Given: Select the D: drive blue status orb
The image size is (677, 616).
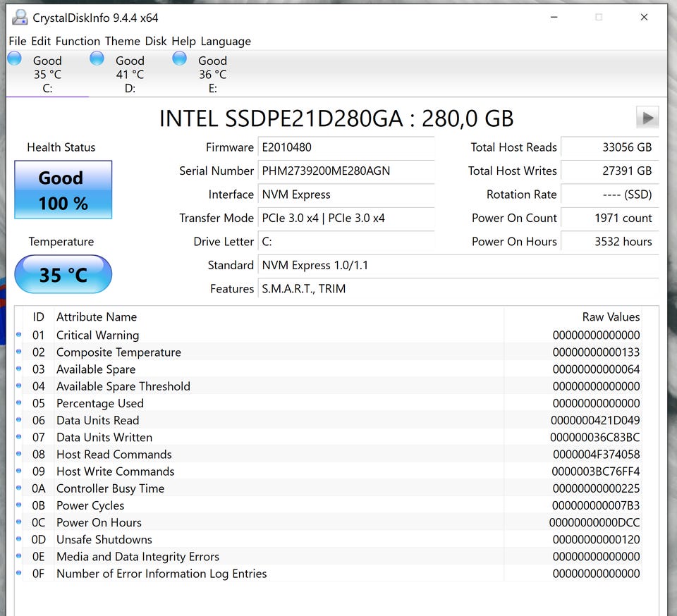Looking at the screenshot, I should [x=97, y=59].
